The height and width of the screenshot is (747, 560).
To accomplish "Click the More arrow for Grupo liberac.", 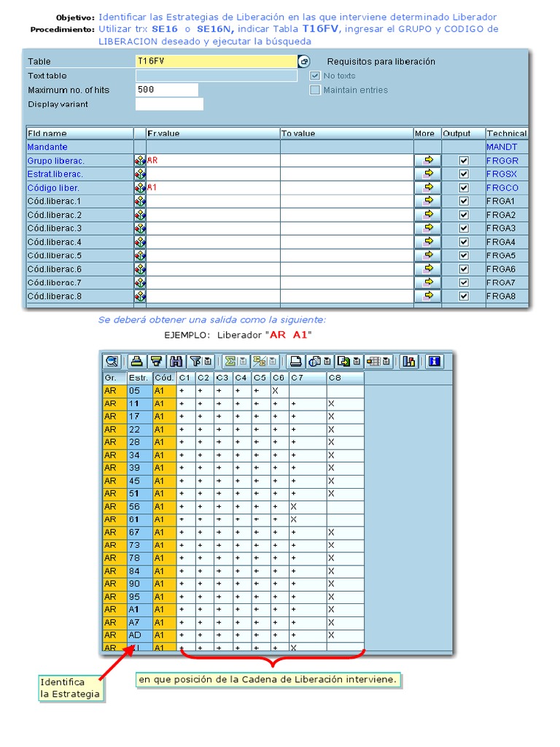I will coord(428,160).
